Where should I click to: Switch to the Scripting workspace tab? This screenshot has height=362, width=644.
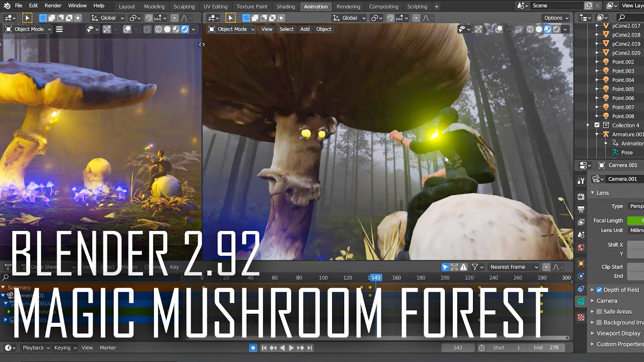tap(417, 7)
